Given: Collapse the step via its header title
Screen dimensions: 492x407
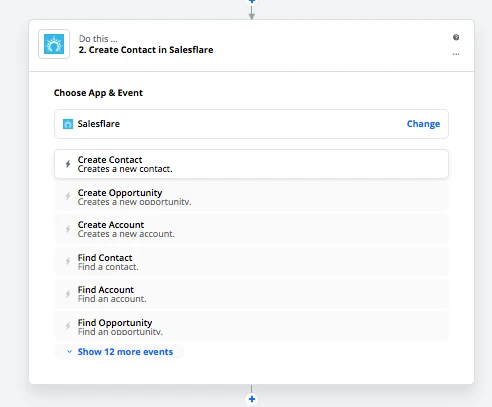Looking at the screenshot, I should coord(146,50).
